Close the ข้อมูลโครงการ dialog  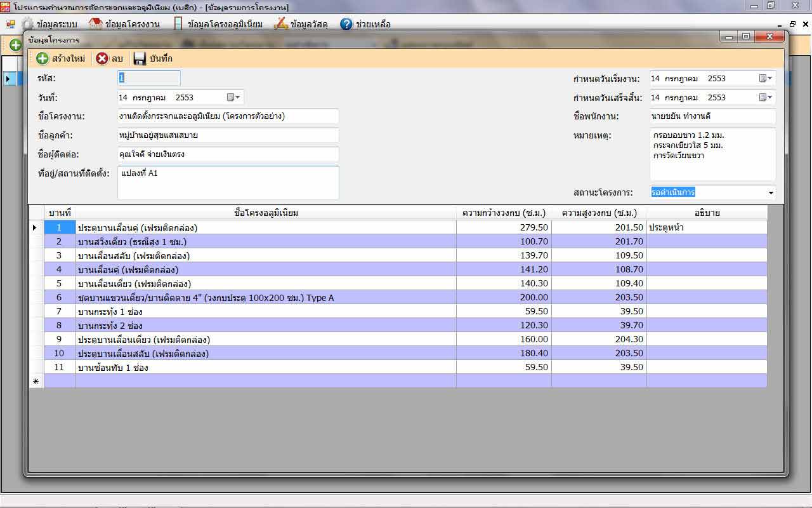coord(770,37)
